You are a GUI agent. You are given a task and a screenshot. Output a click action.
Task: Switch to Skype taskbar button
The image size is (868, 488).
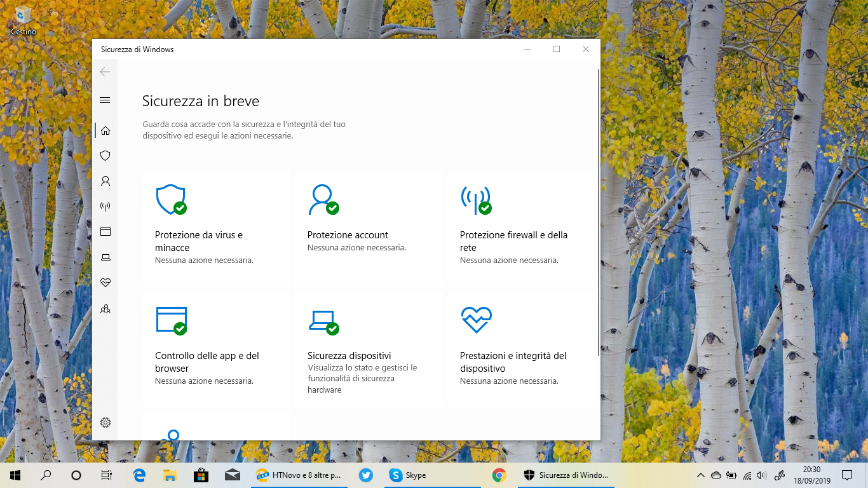(433, 475)
